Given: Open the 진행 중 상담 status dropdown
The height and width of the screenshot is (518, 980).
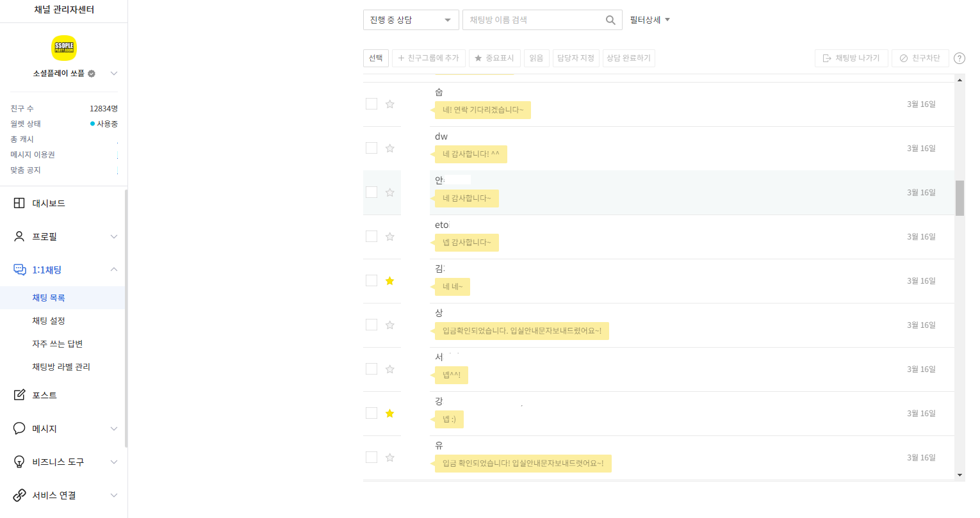Looking at the screenshot, I should [411, 20].
